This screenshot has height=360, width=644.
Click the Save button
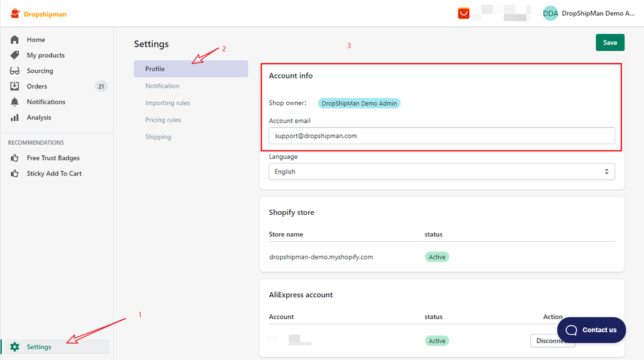coord(610,43)
